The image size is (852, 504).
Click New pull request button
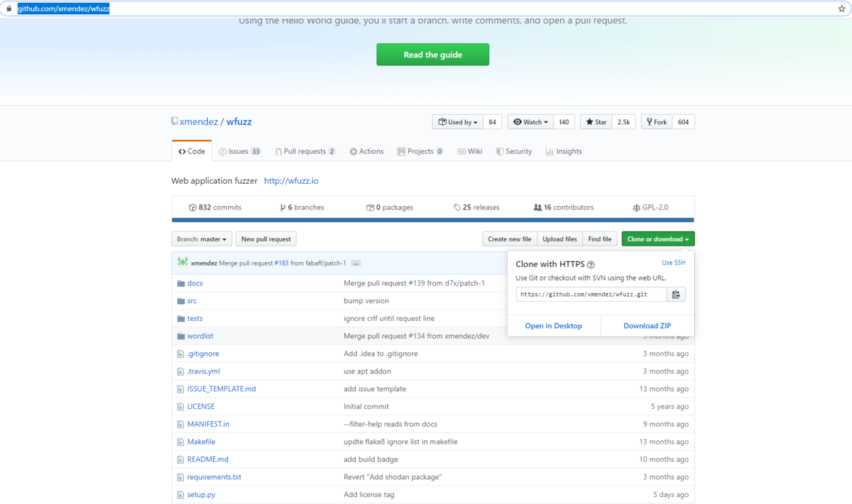[x=266, y=239]
